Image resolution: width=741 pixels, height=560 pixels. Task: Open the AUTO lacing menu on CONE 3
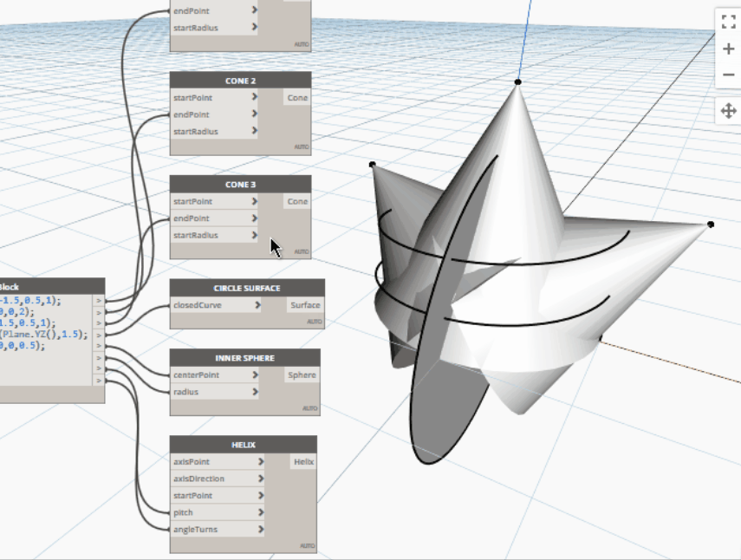pyautogui.click(x=302, y=251)
